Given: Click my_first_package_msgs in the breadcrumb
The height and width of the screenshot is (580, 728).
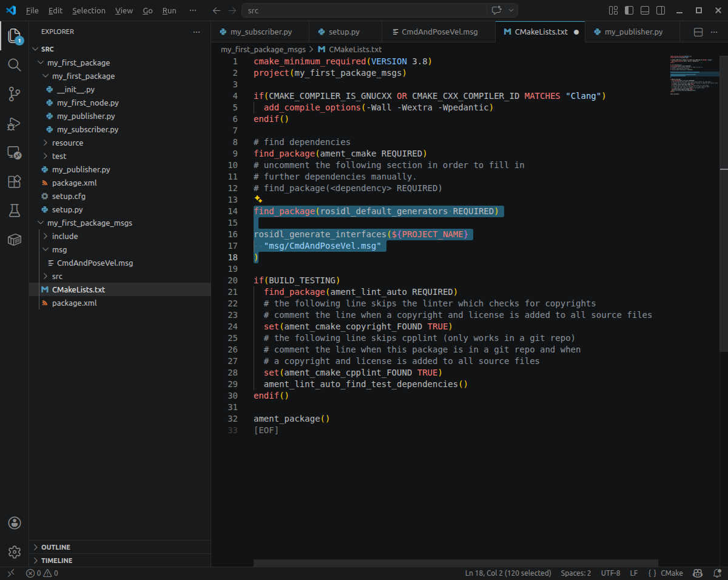Looking at the screenshot, I should pos(263,49).
